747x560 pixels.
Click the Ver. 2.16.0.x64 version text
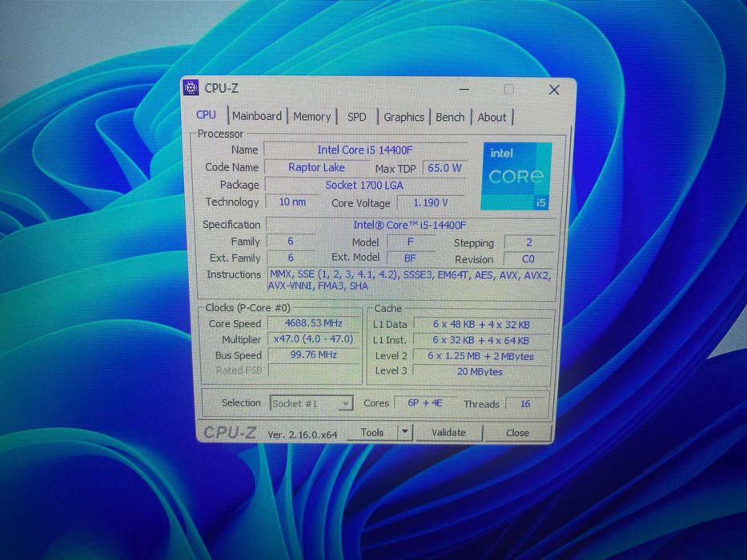(x=303, y=434)
